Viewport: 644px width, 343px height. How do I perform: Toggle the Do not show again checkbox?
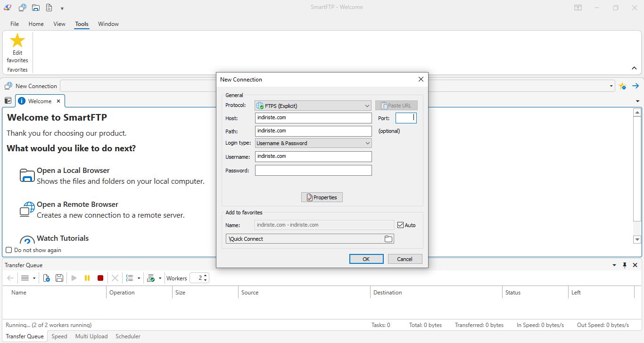click(8, 250)
